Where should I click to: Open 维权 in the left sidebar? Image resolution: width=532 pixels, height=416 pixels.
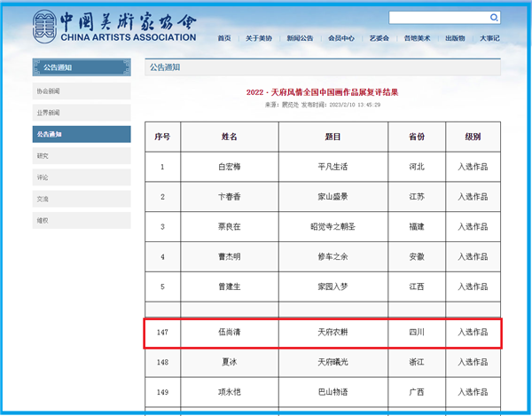[81, 220]
